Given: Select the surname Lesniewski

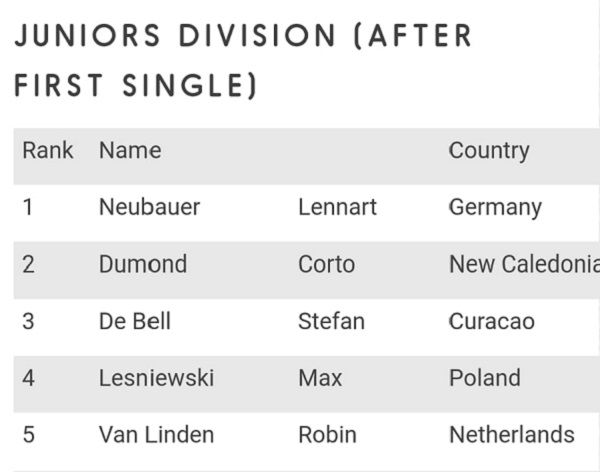Looking at the screenshot, I should [x=156, y=378].
